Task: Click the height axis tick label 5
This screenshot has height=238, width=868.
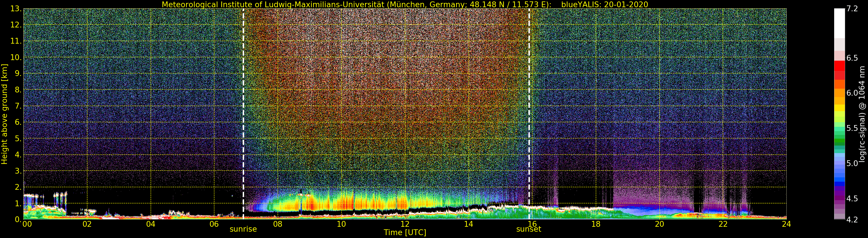Action: pos(18,138)
